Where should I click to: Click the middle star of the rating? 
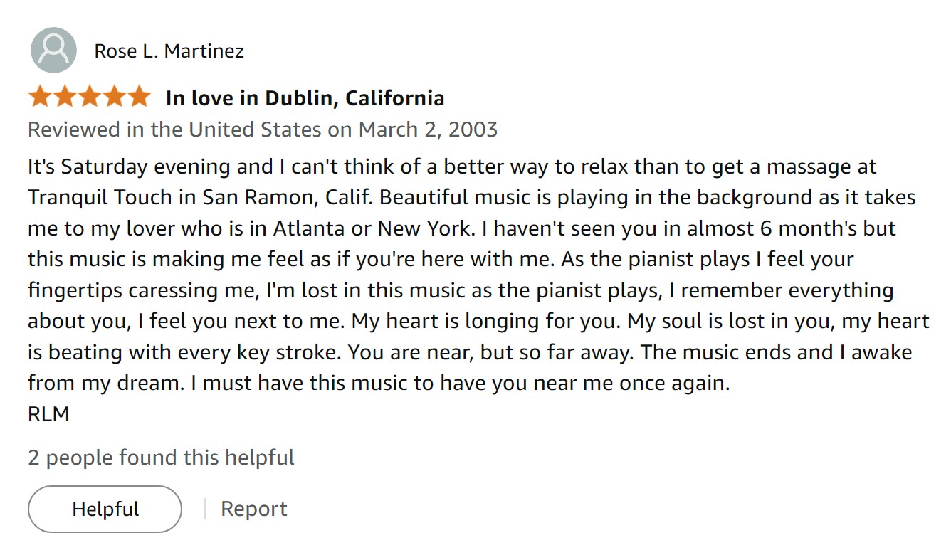point(88,95)
